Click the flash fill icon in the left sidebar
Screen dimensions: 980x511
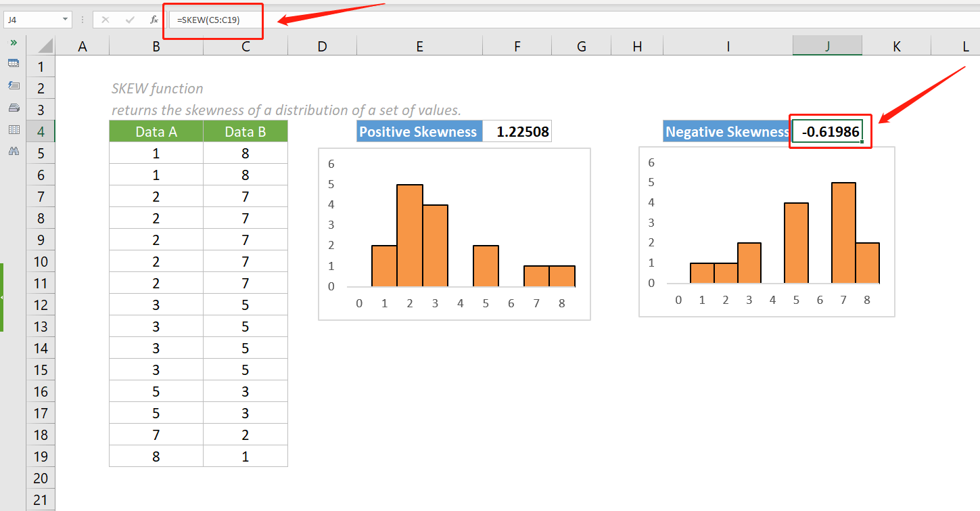tap(14, 85)
